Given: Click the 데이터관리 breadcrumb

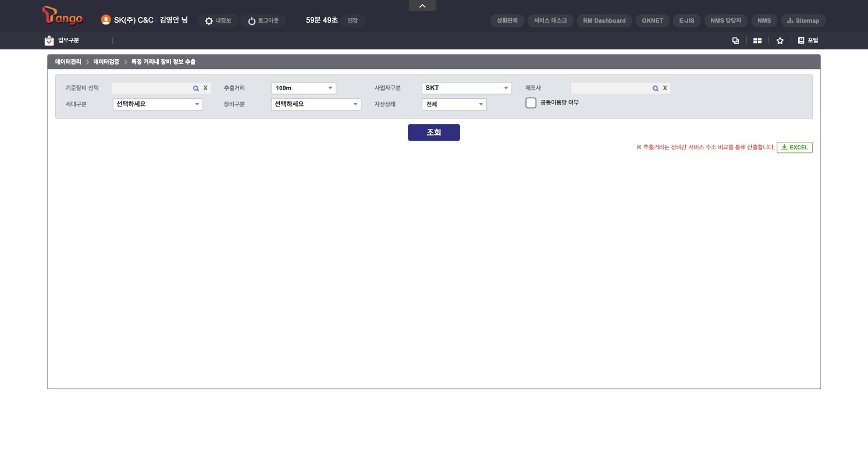Looking at the screenshot, I should click(68, 62).
